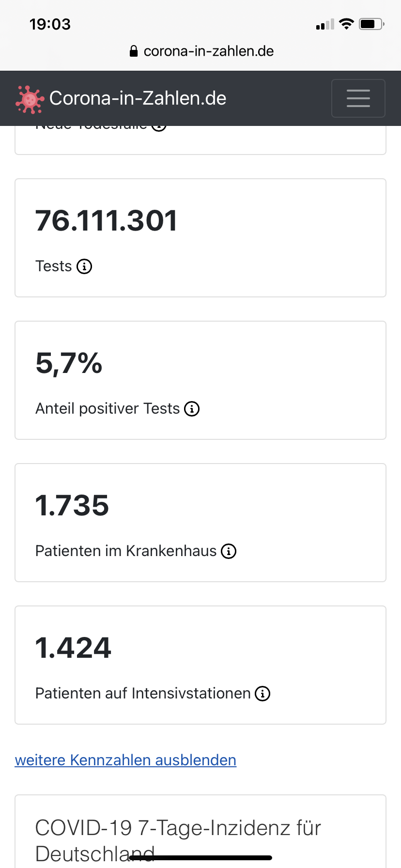
Task: Tap the 19:03 clock in the status bar
Action: click(50, 24)
